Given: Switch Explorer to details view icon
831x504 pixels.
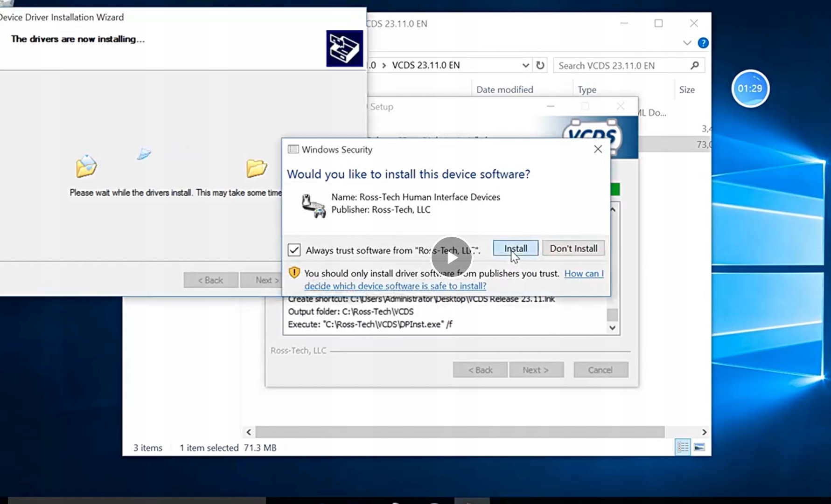Looking at the screenshot, I should coord(683,448).
